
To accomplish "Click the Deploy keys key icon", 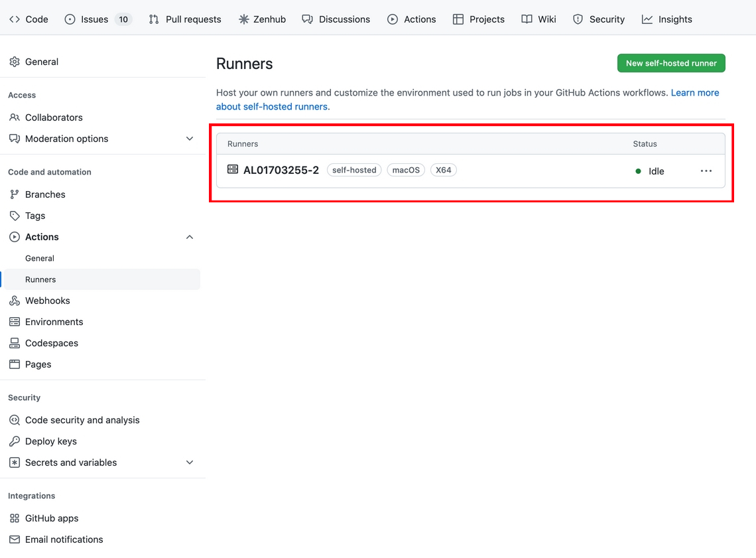I will [15, 441].
